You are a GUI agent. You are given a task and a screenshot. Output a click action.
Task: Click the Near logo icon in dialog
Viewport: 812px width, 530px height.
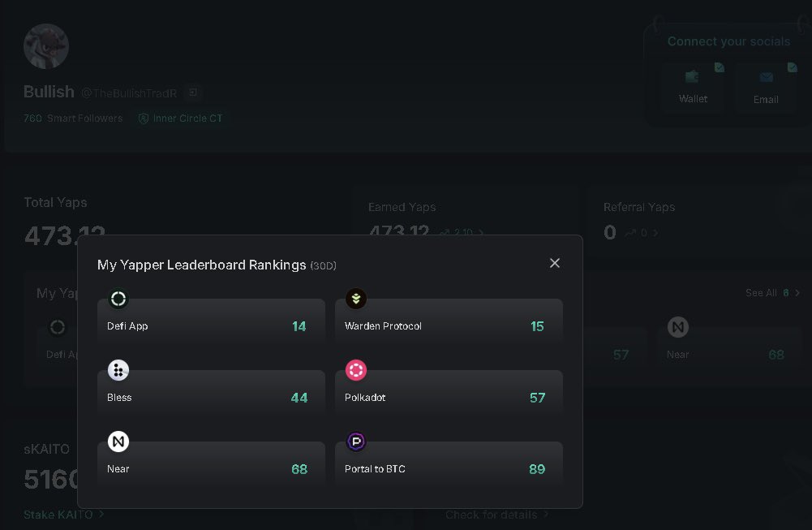coord(118,442)
